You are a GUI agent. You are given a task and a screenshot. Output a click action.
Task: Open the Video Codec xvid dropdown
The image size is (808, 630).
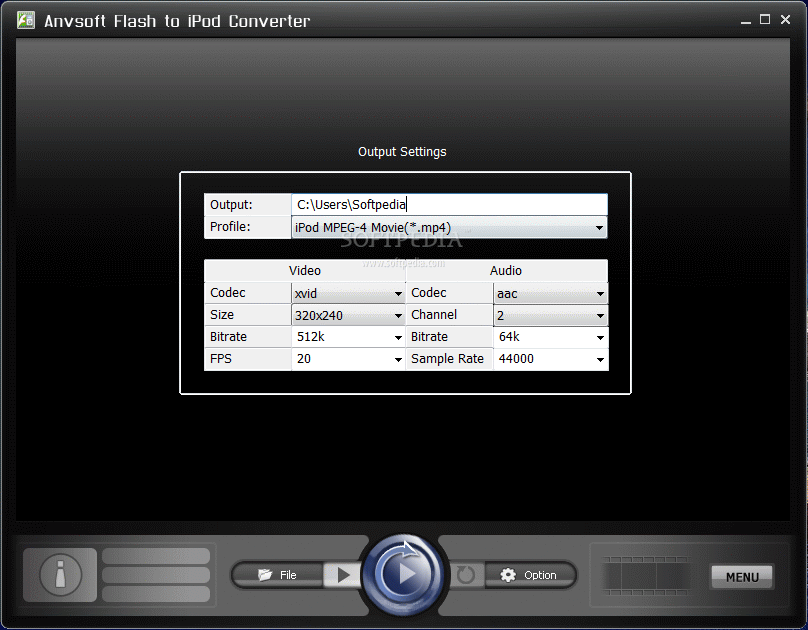(x=348, y=293)
